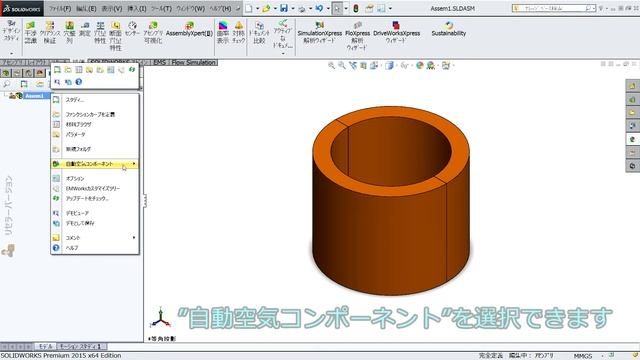Click the new study icon in floating toolbar
Viewport: 640px width, 360px height.
57,70
